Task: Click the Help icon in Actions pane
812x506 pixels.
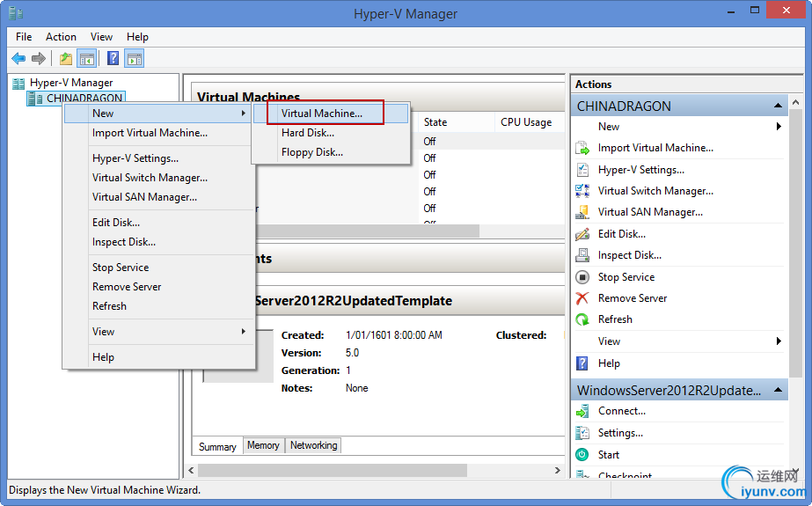Action: [x=582, y=363]
